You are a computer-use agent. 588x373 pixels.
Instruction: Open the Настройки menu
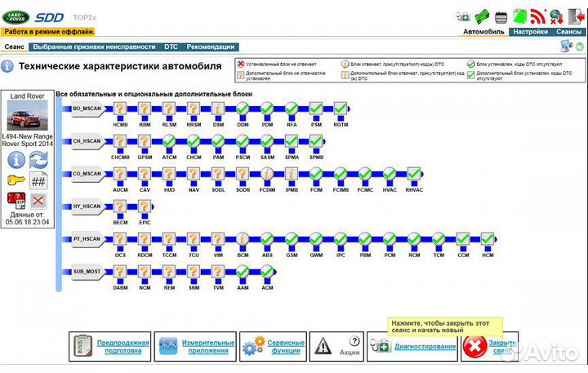(x=529, y=32)
